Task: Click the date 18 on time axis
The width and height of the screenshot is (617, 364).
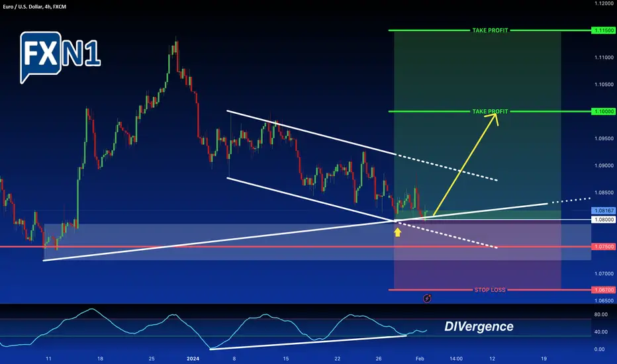Action: click(101, 359)
